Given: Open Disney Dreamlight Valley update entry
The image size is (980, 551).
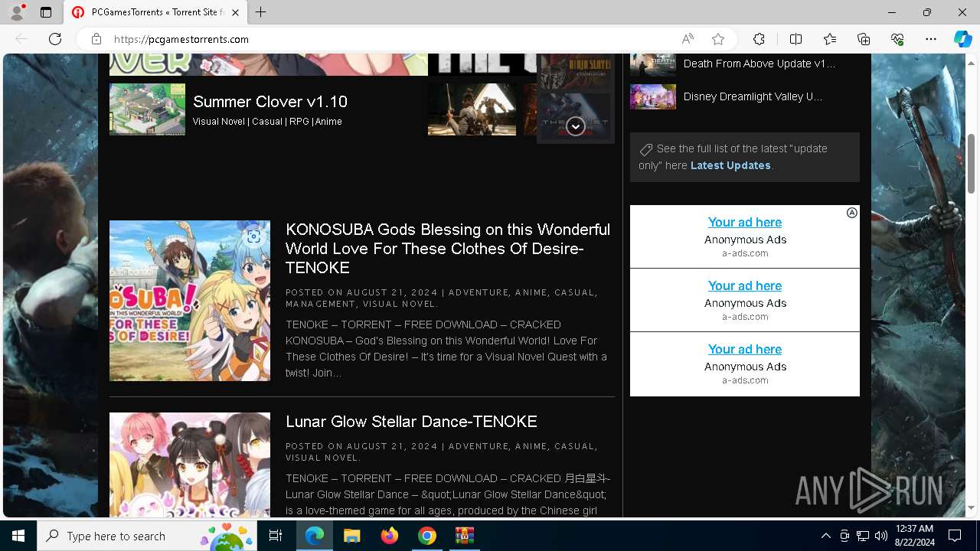Looking at the screenshot, I should coord(753,96).
